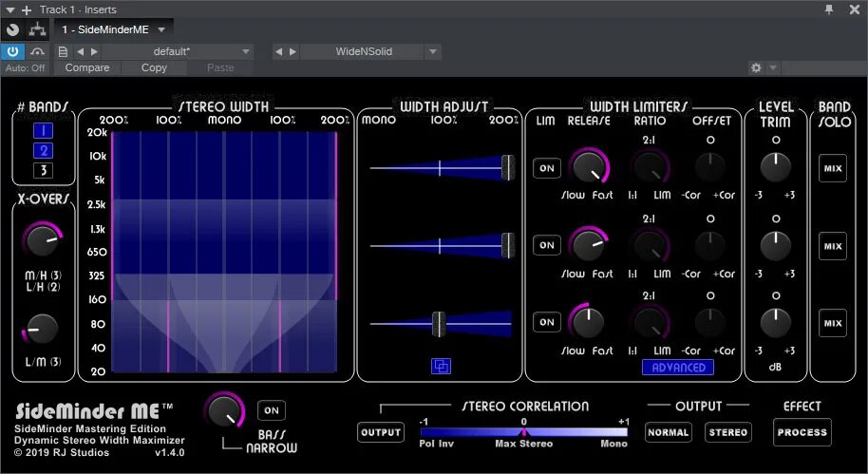868x474 pixels.
Task: Toggle plugin power bypass button
Action: (x=12, y=51)
